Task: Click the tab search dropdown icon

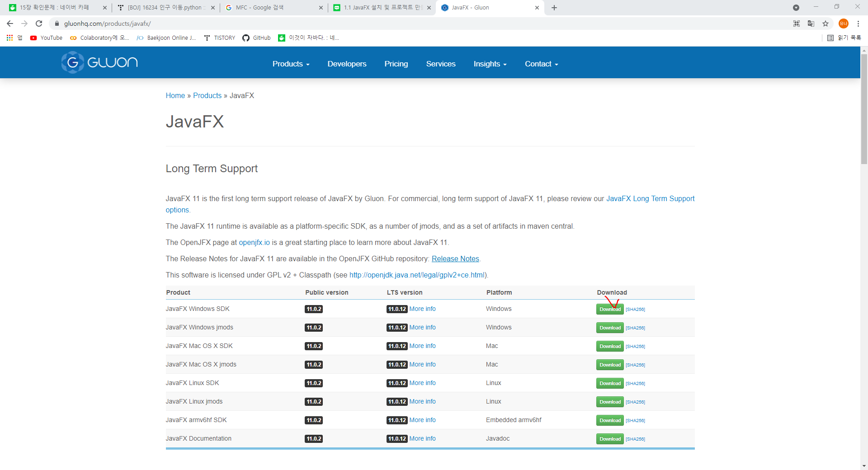Action: coord(796,8)
